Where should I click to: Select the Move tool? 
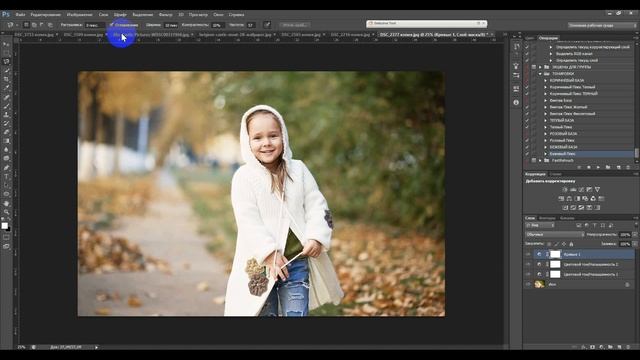click(x=6, y=44)
